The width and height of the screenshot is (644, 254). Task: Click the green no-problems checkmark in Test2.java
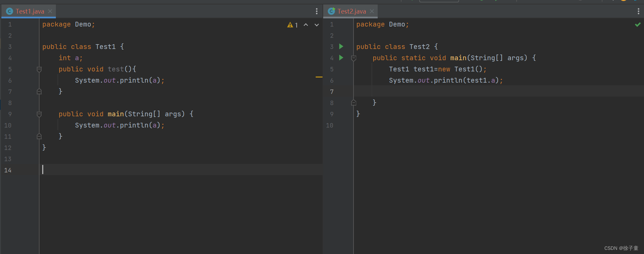click(x=638, y=24)
